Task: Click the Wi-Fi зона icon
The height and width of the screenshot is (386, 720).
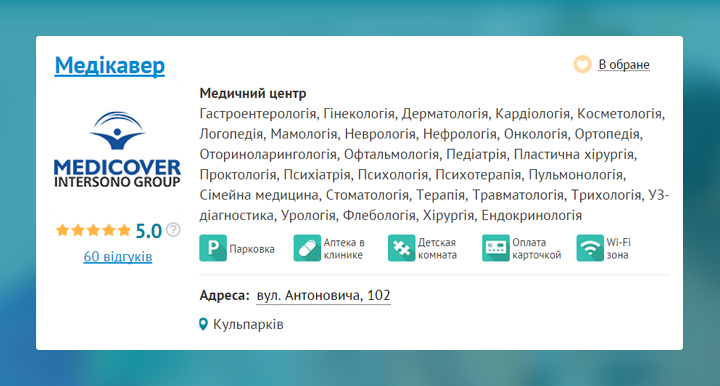Action: 590,248
